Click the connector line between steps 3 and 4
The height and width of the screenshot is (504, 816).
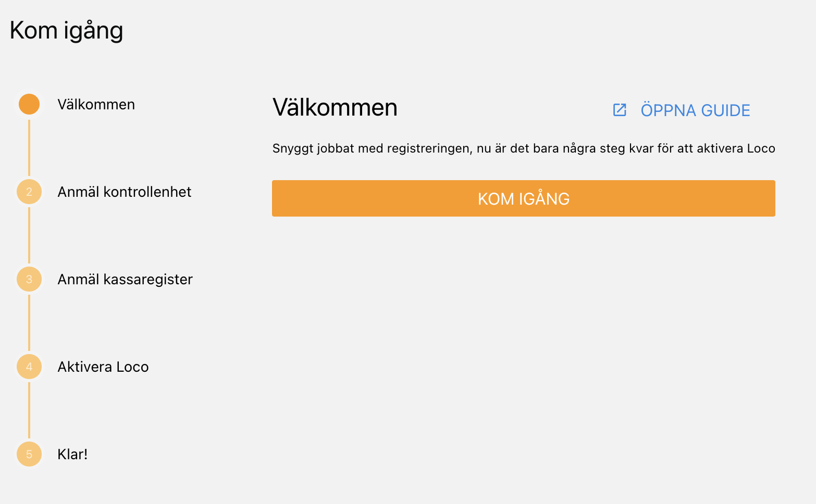coord(29,323)
